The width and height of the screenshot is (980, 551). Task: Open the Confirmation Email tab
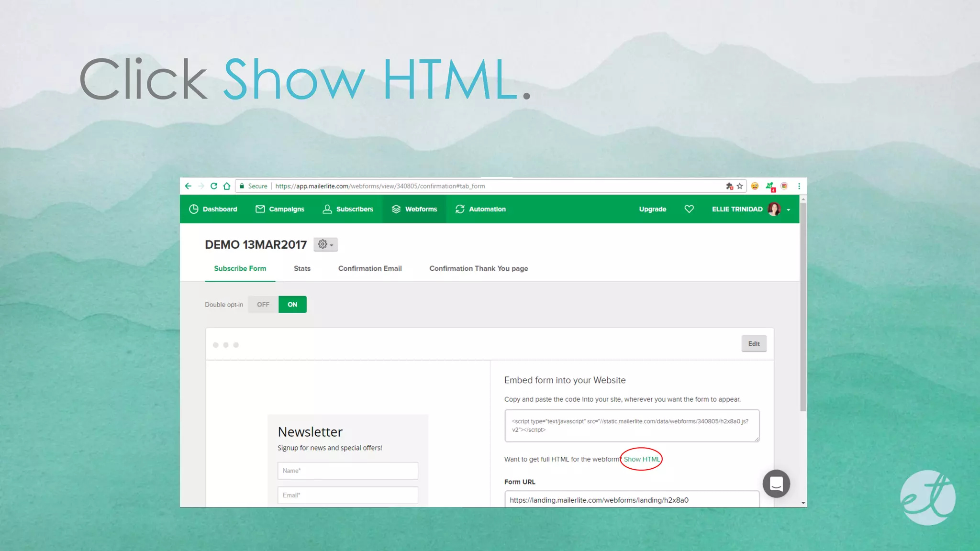(370, 268)
